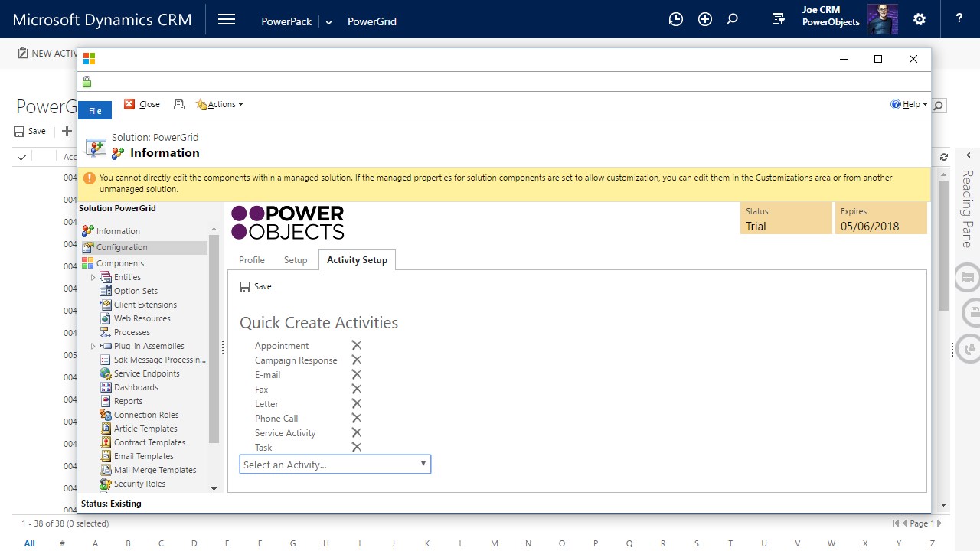The width and height of the screenshot is (980, 551).
Task: Open PowerPack navigation dropdown chevron
Action: point(329,22)
